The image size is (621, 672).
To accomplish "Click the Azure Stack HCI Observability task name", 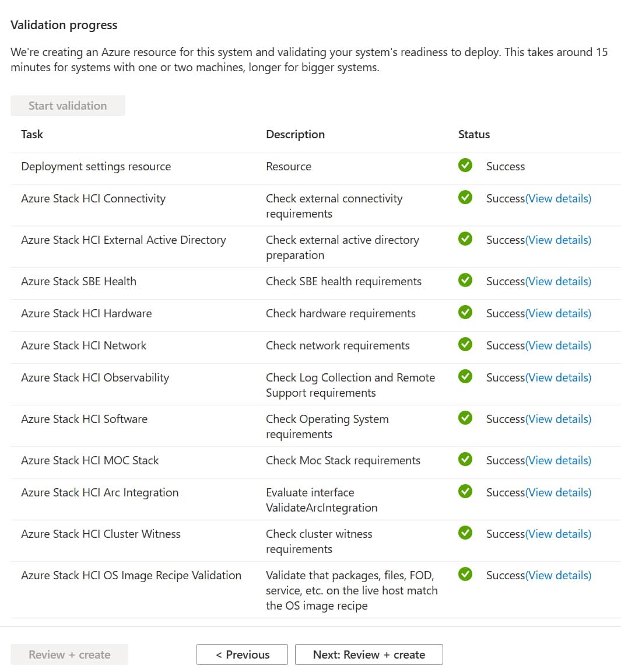I will (x=95, y=377).
